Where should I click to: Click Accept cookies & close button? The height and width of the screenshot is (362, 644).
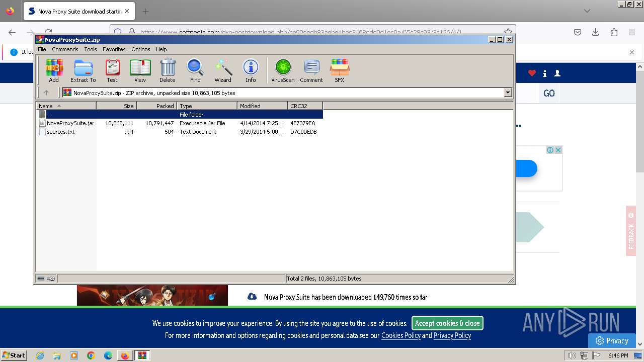click(x=447, y=323)
